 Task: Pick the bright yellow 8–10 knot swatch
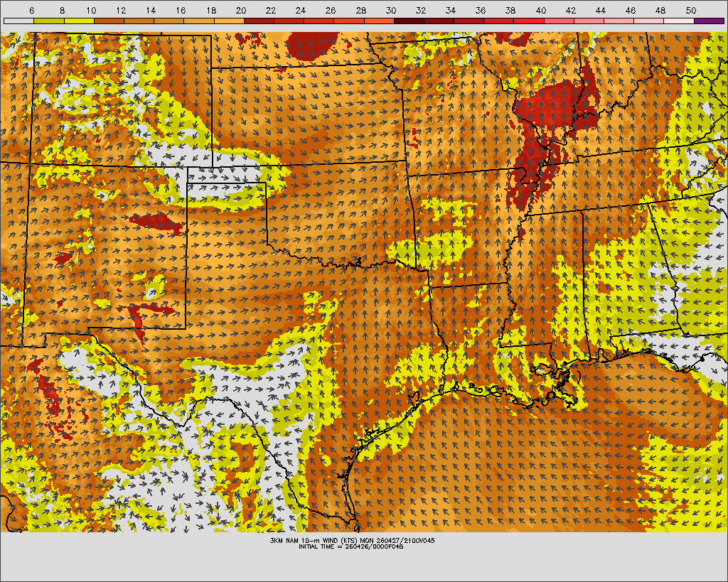(x=78, y=21)
